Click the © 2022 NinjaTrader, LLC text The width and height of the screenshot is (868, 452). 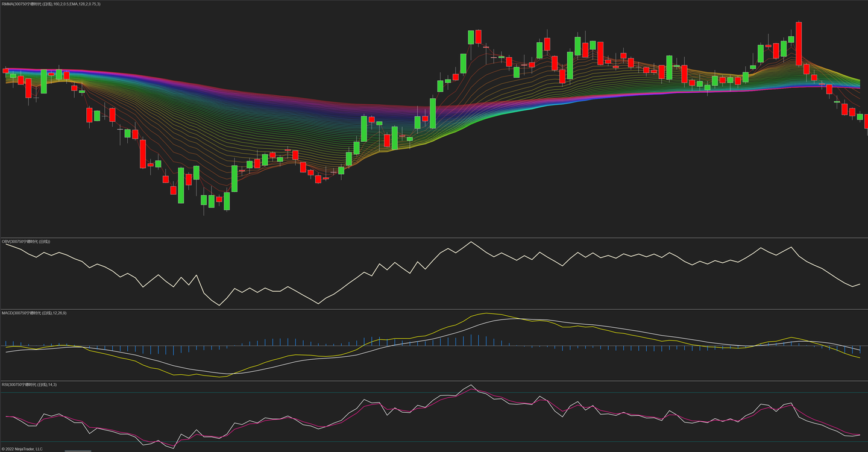coord(22,449)
